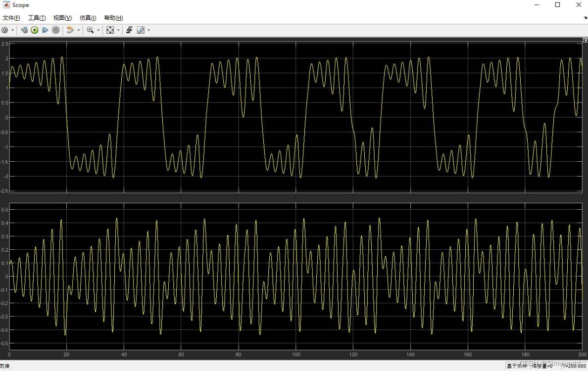The width and height of the screenshot is (588, 371).
Task: Click the MATLAB Scope title bar icon
Action: (6, 4)
